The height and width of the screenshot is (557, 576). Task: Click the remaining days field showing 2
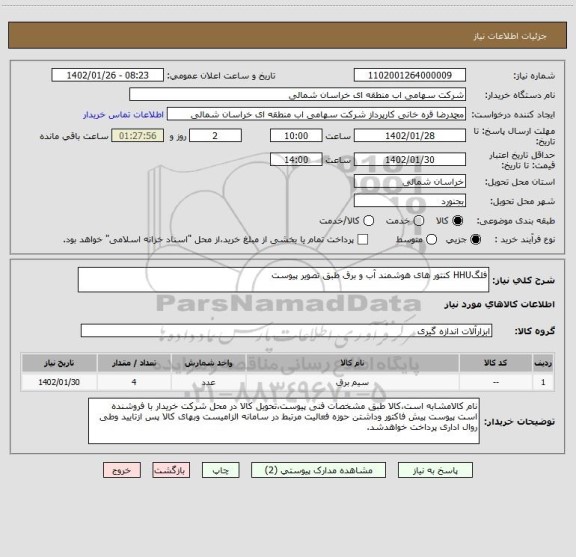click(x=215, y=136)
